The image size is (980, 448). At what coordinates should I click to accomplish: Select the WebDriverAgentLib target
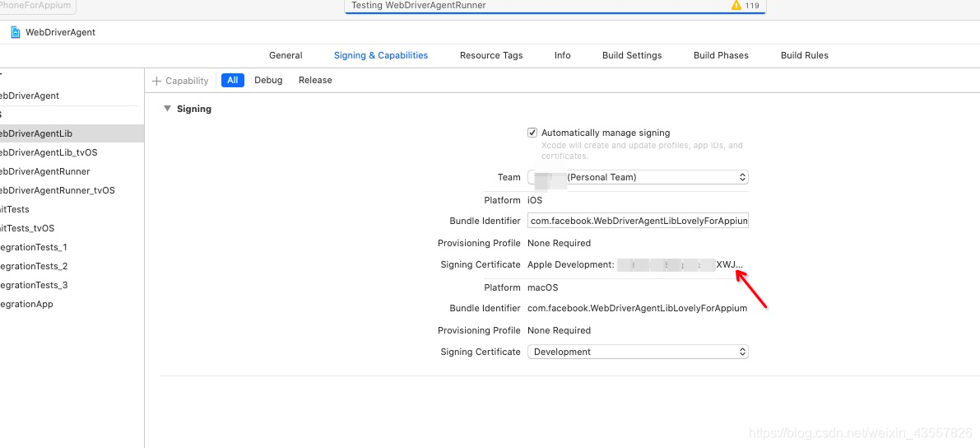[72, 133]
